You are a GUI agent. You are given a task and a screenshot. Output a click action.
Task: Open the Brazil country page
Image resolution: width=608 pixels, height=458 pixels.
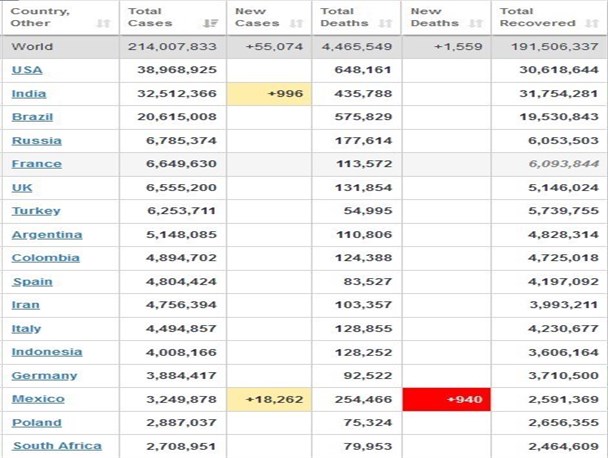coord(32,117)
